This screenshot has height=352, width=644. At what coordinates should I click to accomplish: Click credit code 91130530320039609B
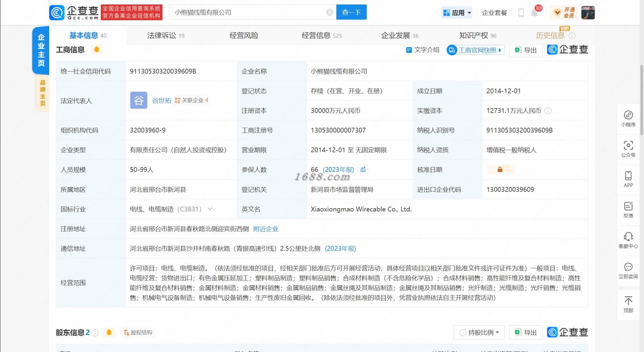[x=163, y=71]
